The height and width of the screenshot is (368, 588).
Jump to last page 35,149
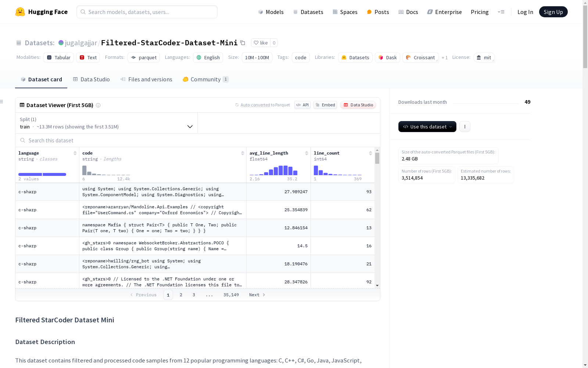[231, 295]
